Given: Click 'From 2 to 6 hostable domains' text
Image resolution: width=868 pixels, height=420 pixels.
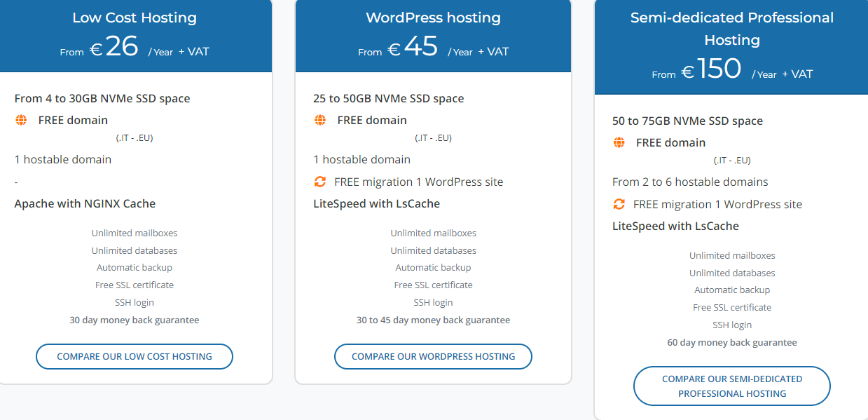Looking at the screenshot, I should (x=690, y=182).
